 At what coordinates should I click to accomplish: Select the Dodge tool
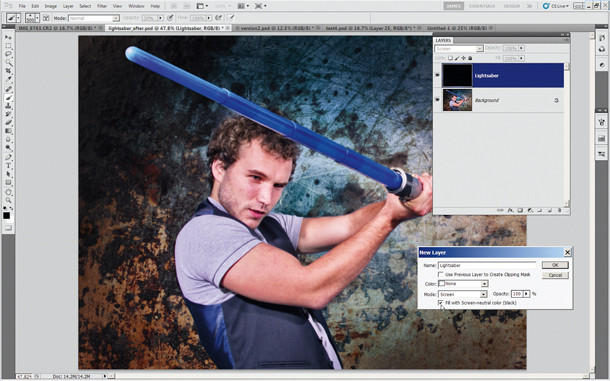(x=8, y=148)
